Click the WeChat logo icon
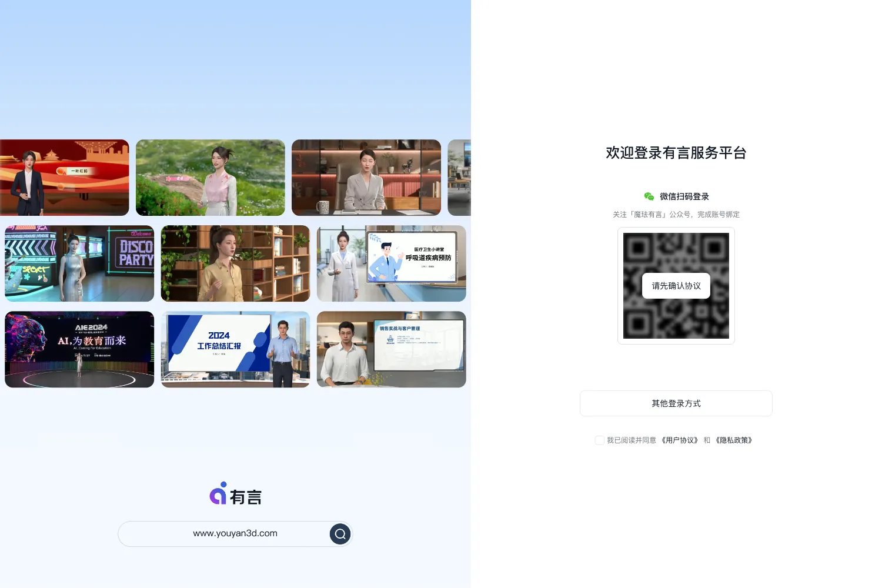The height and width of the screenshot is (588, 882). [649, 196]
